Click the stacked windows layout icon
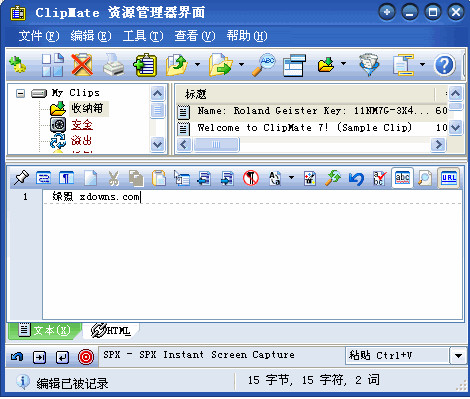 pos(294,65)
